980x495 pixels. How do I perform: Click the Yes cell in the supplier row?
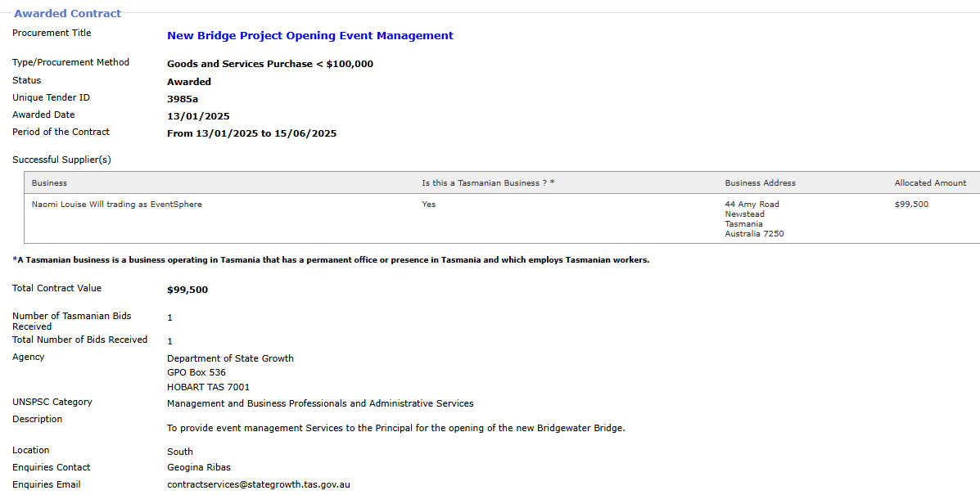coord(429,204)
